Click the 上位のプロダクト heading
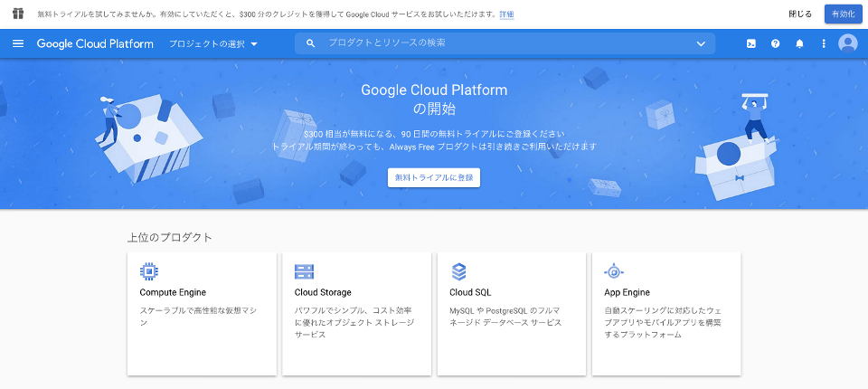This screenshot has width=868, height=389. [x=170, y=237]
